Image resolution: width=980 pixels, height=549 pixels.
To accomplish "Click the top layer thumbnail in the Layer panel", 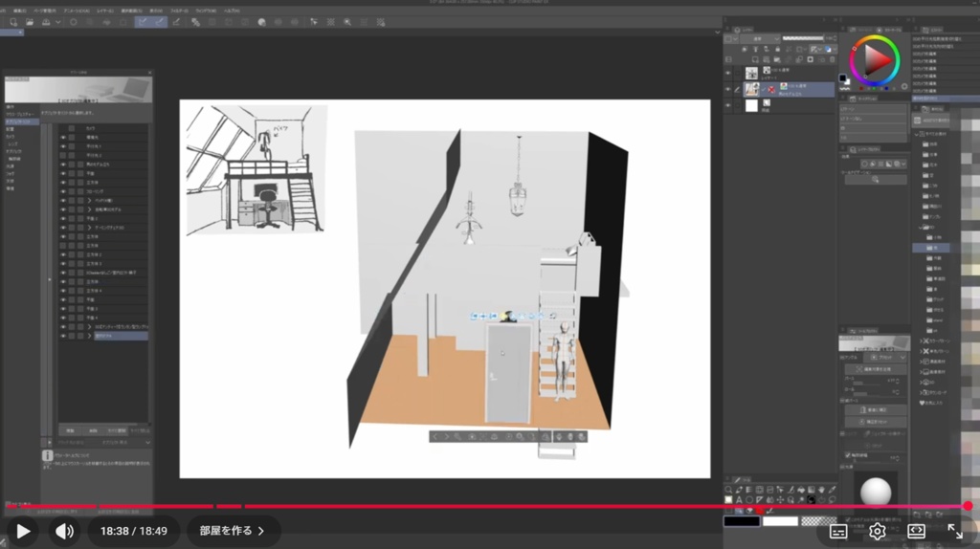I will pos(751,73).
